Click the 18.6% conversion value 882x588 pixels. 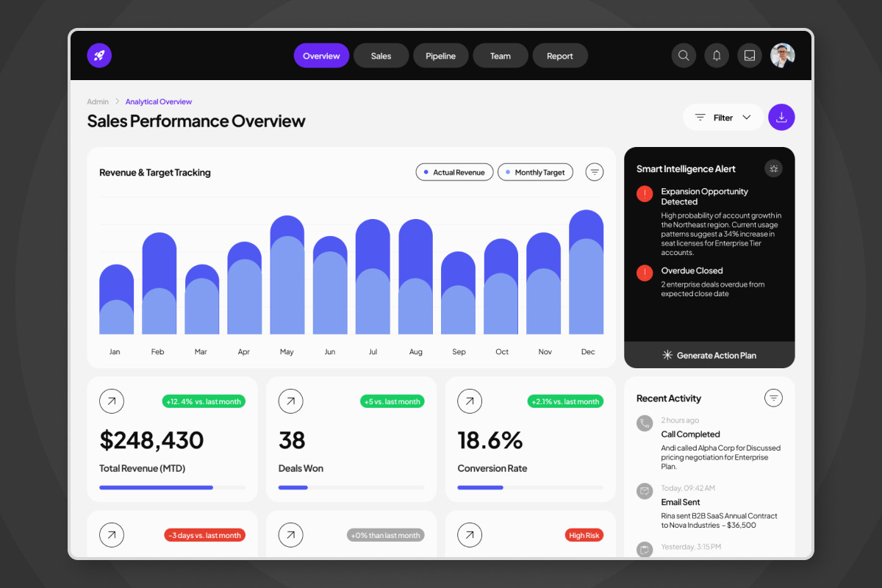click(x=490, y=440)
